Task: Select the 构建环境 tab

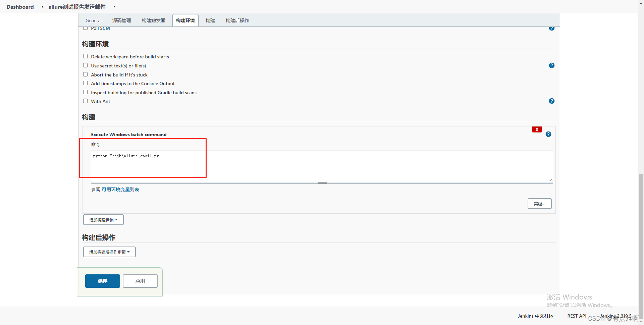Action: (185, 20)
